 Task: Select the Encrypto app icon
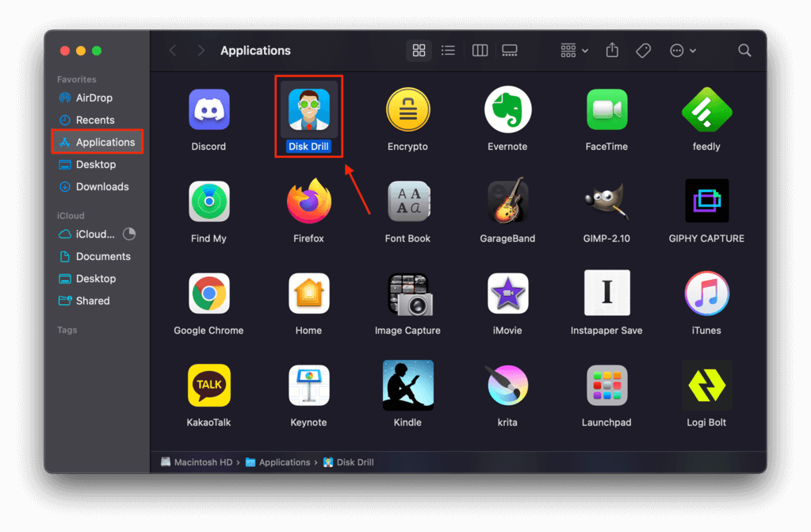point(408,109)
